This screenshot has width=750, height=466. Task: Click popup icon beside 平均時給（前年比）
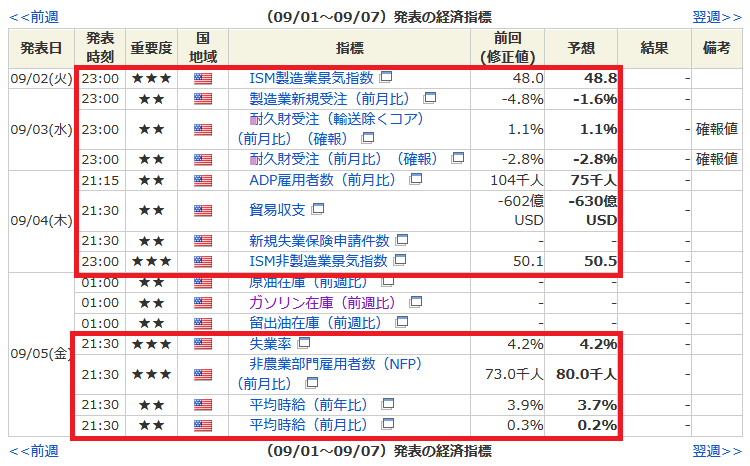(387, 404)
